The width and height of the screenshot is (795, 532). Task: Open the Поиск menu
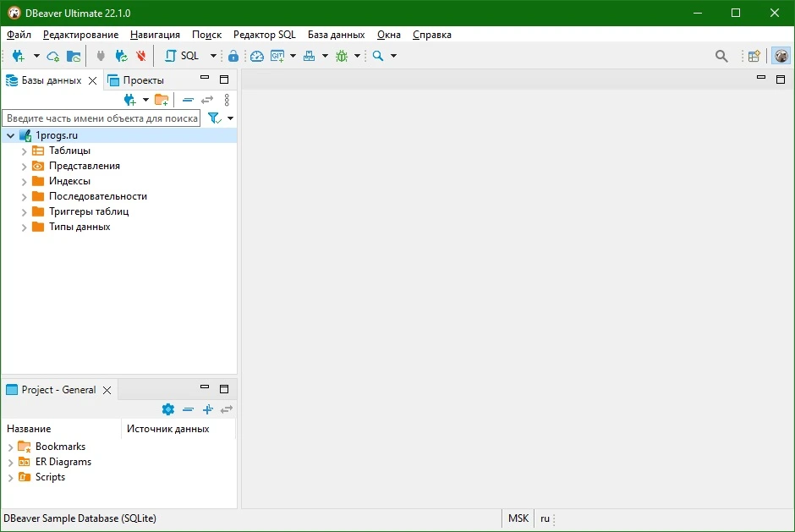pyautogui.click(x=207, y=35)
